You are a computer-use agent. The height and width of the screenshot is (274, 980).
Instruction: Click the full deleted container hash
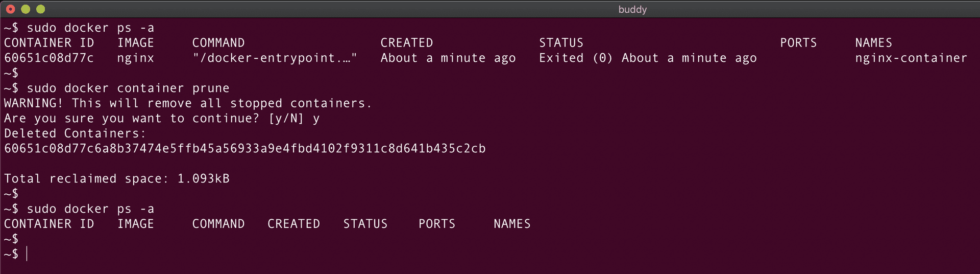pos(245,149)
